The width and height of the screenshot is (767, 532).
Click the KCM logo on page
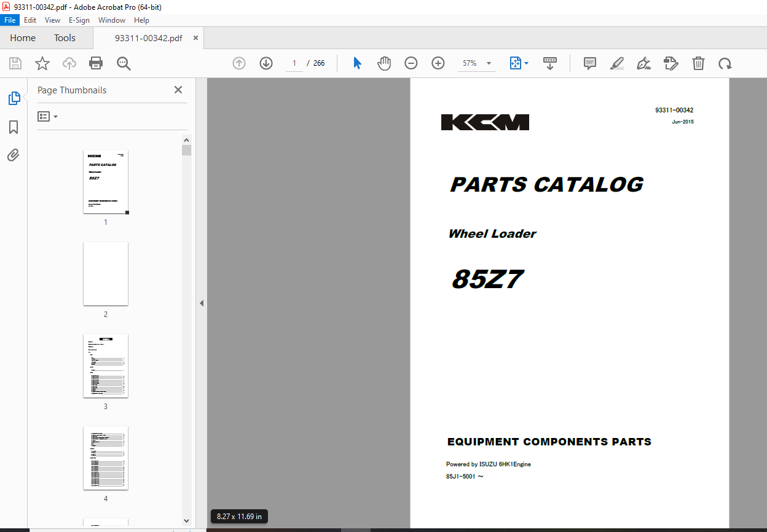tap(485, 122)
